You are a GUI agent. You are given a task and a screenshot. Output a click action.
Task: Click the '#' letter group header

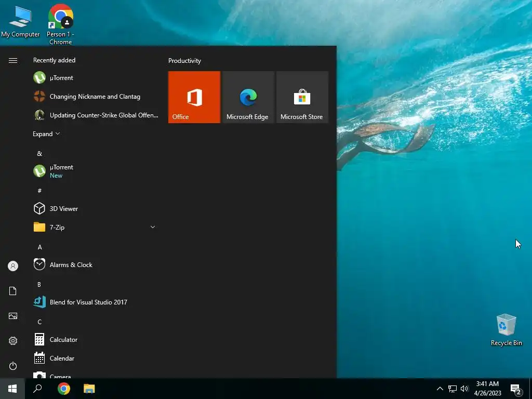[39, 191]
